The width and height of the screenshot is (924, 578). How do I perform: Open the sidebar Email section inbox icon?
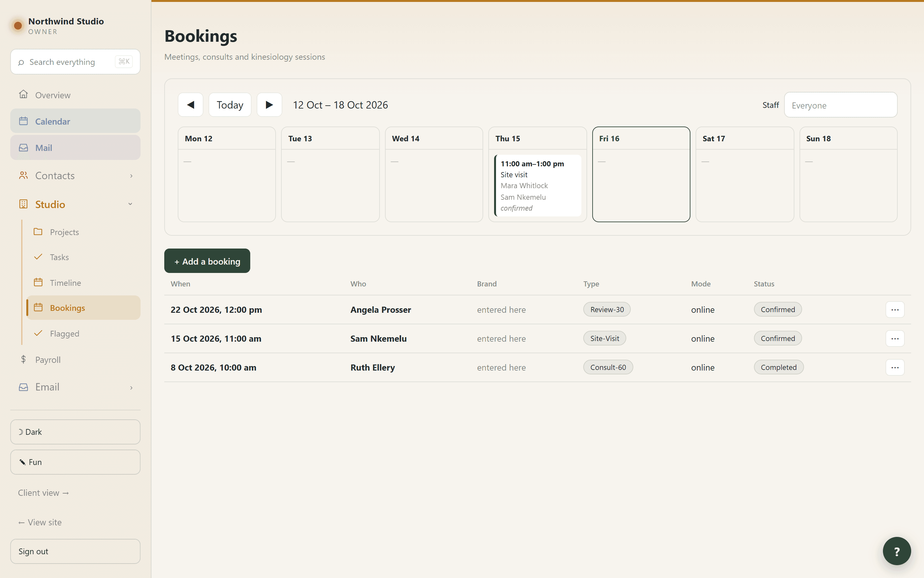(23, 387)
